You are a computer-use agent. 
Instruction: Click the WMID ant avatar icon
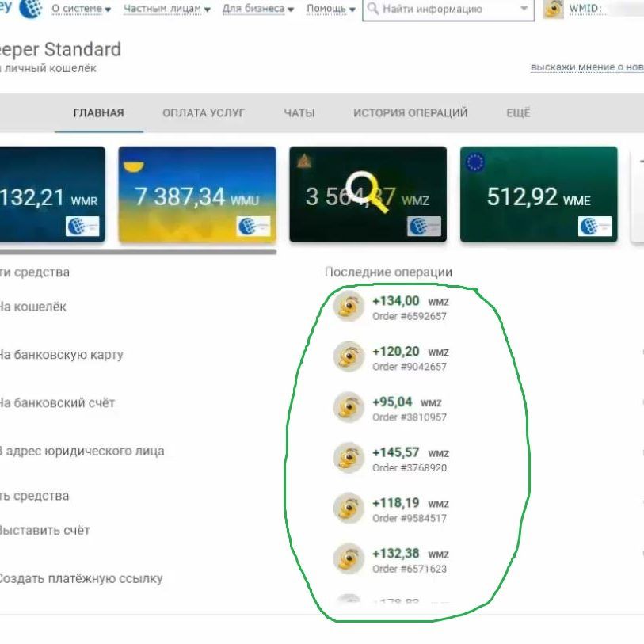(553, 9)
